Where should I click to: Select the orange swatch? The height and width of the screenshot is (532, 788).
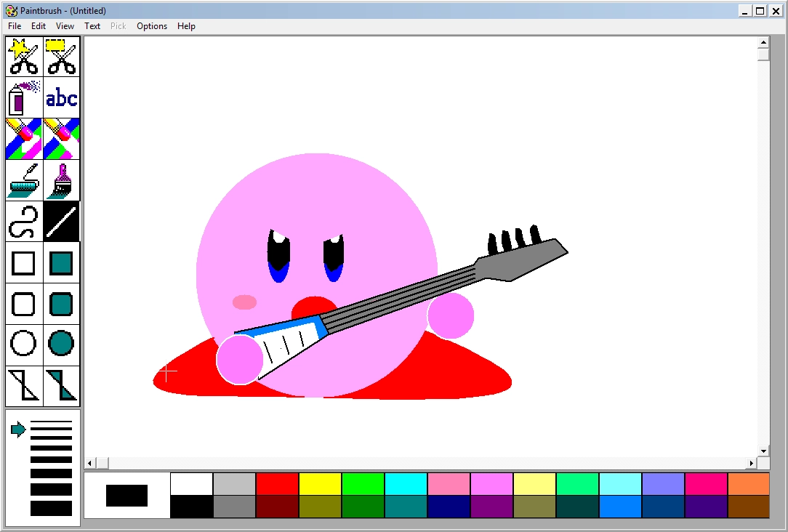749,484
